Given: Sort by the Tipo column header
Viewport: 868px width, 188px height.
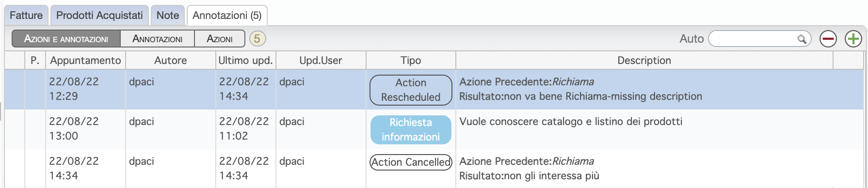Looking at the screenshot, I should tap(411, 60).
